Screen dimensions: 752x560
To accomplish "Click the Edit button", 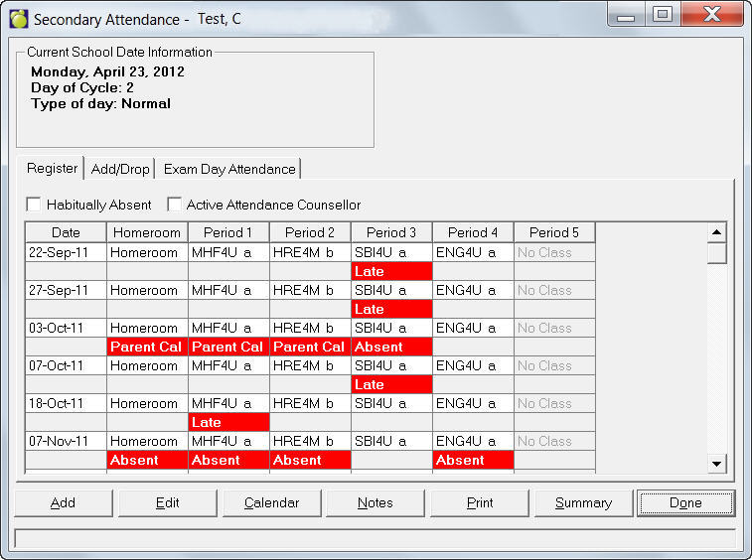I will point(168,502).
